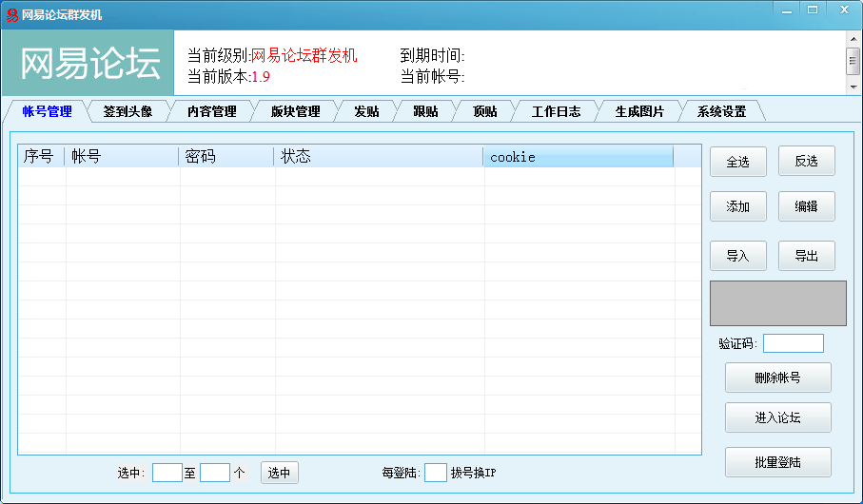Click the 当前帐号 label
The height and width of the screenshot is (504, 863).
432,76
